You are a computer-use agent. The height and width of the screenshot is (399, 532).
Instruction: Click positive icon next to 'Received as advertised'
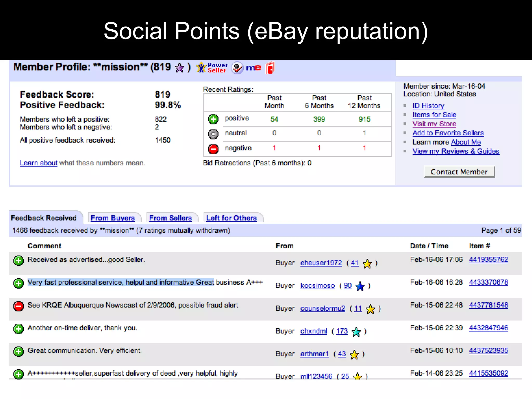pyautogui.click(x=18, y=261)
